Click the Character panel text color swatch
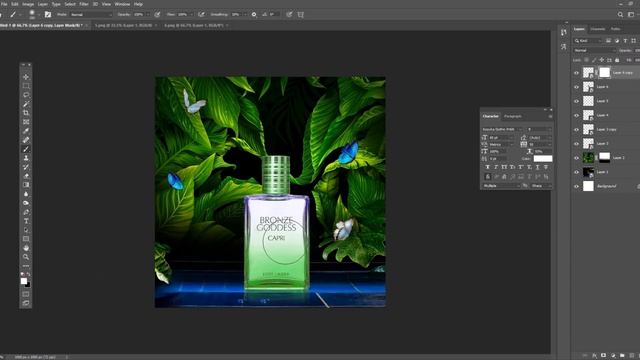This screenshot has height=360, width=640. [x=543, y=158]
